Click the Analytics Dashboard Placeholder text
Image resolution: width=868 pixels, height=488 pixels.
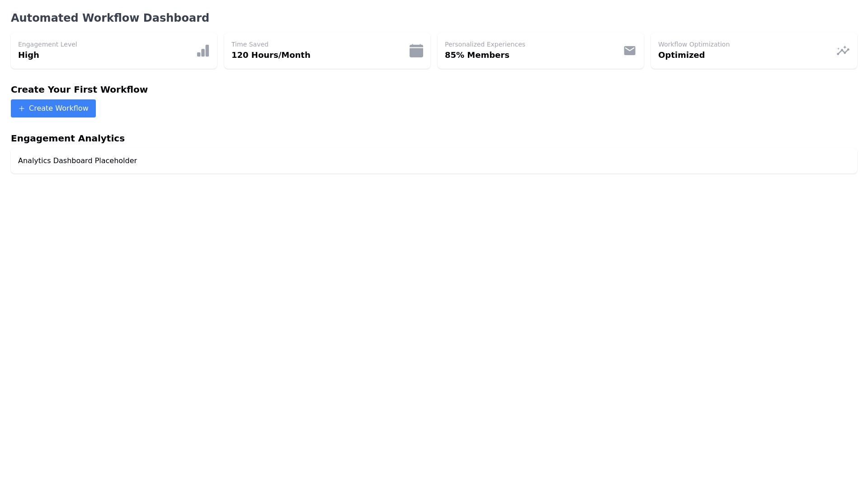coord(77,161)
